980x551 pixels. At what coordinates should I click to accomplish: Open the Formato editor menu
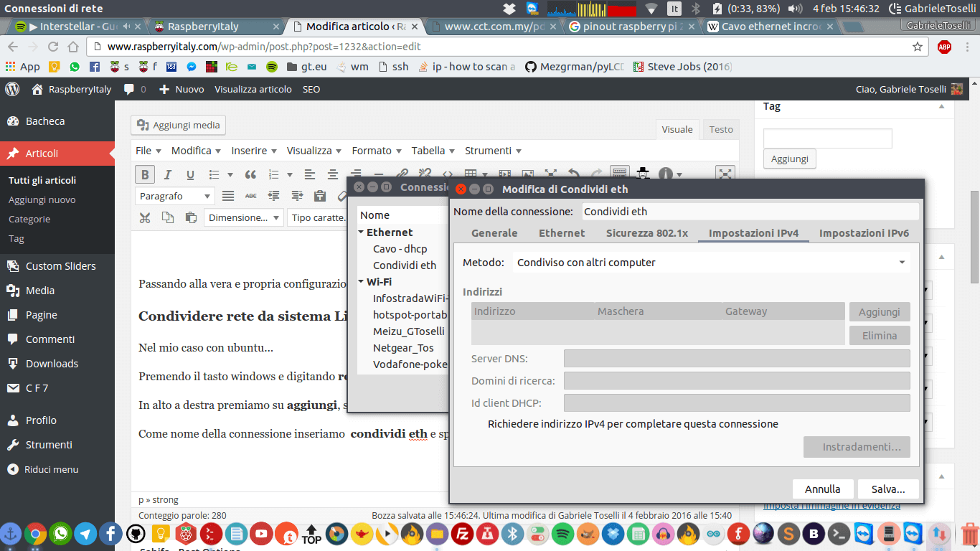(x=376, y=151)
